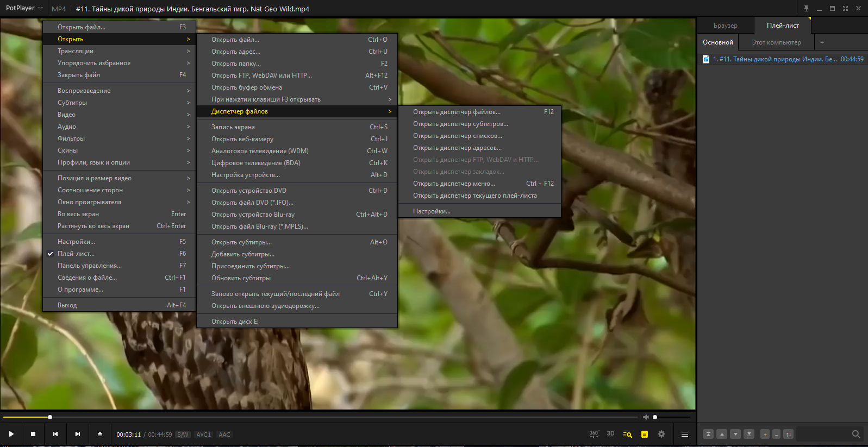Image resolution: width=868 pixels, height=447 pixels.
Task: Open the control panel gear icon
Action: [661, 434]
